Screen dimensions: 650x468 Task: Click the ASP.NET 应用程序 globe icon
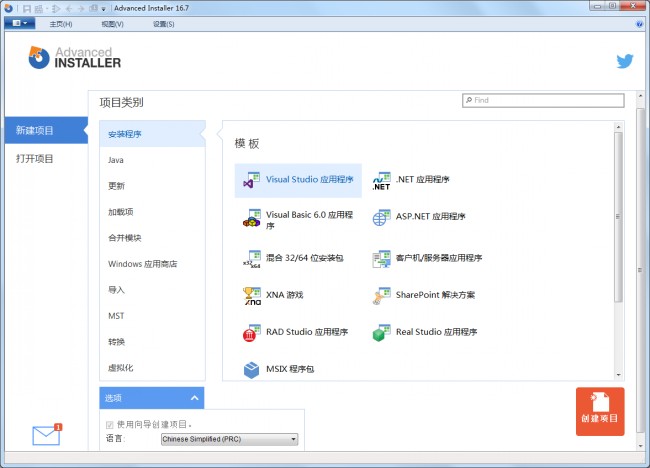coord(381,218)
